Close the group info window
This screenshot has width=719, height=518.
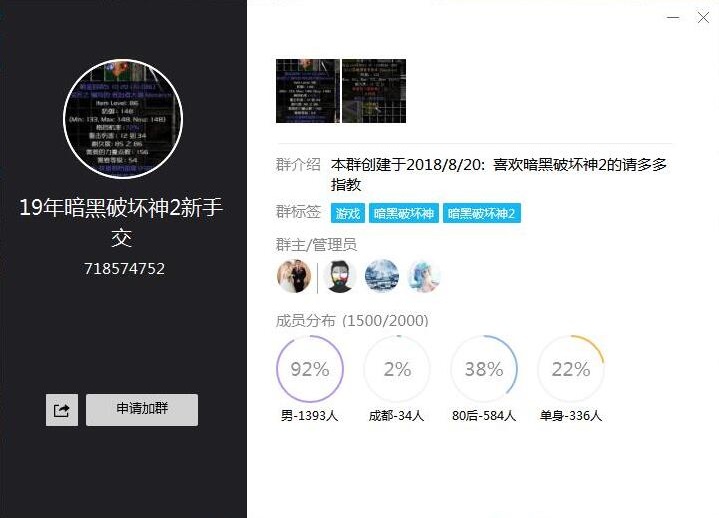point(703,18)
